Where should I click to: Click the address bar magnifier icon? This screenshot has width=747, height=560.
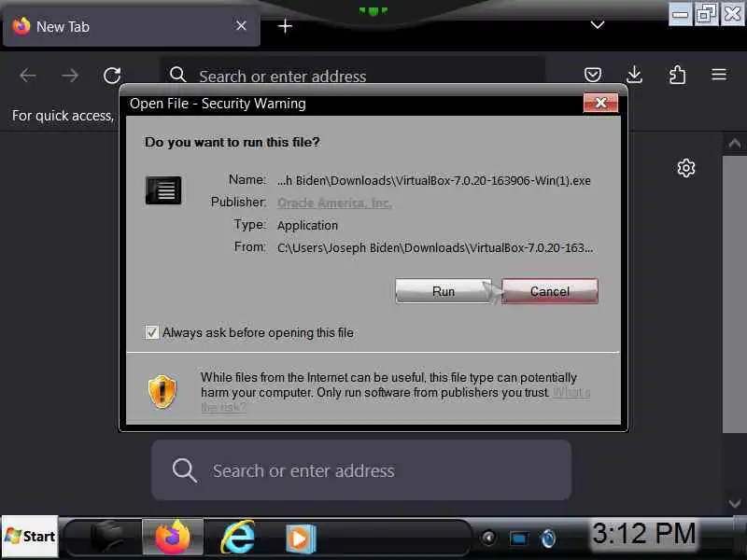tap(177, 75)
